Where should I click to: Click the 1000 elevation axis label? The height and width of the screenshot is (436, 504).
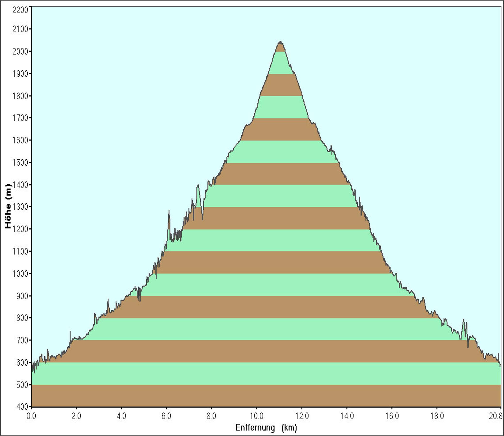coord(20,274)
